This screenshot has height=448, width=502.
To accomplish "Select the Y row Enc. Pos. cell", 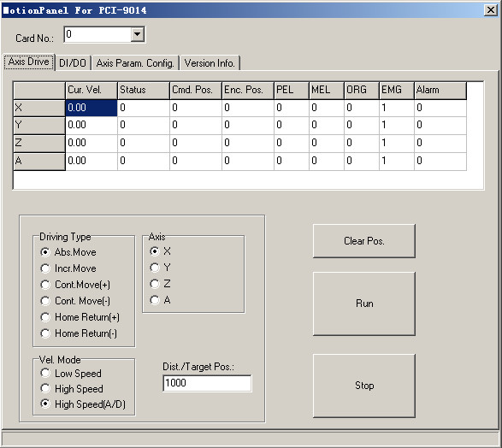I will (248, 126).
